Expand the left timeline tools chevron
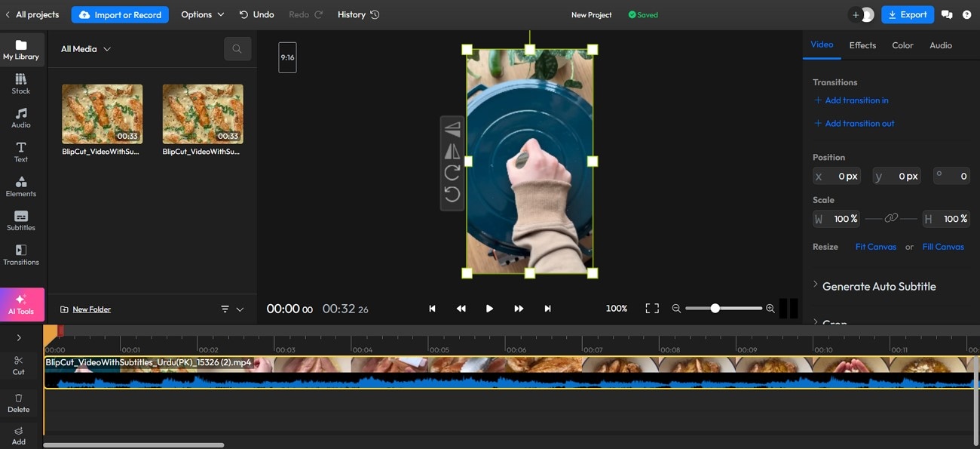980x449 pixels. [19, 337]
